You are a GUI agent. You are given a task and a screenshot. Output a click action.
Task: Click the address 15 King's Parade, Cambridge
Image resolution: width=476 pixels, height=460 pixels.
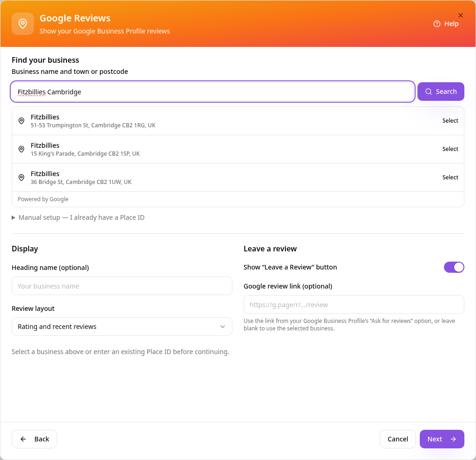(85, 153)
